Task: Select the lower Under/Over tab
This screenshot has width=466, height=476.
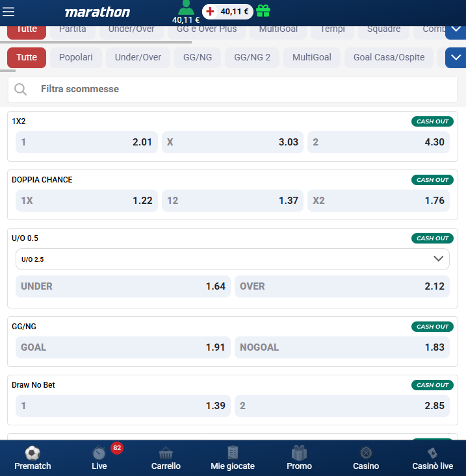Action: click(138, 57)
